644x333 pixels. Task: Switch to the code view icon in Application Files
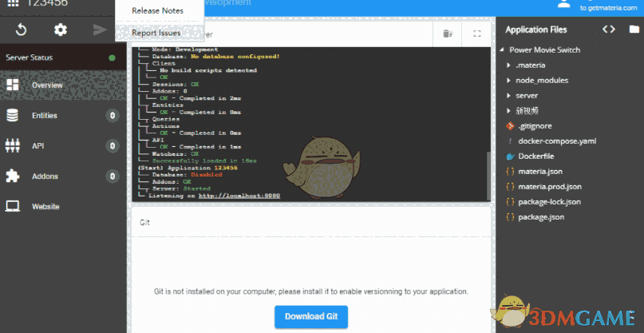[x=609, y=30]
